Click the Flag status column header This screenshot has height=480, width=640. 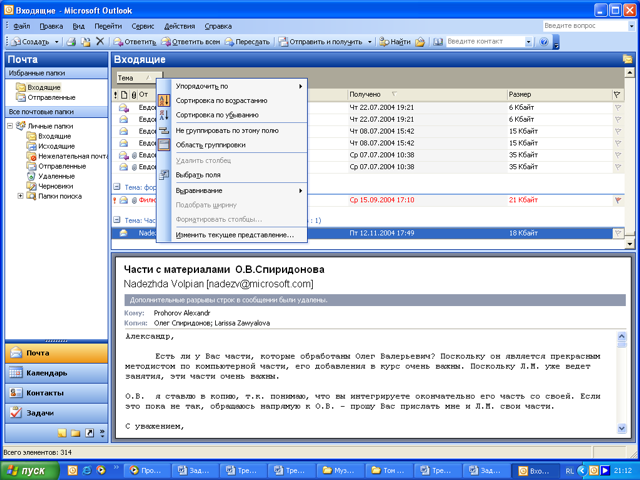(x=617, y=95)
